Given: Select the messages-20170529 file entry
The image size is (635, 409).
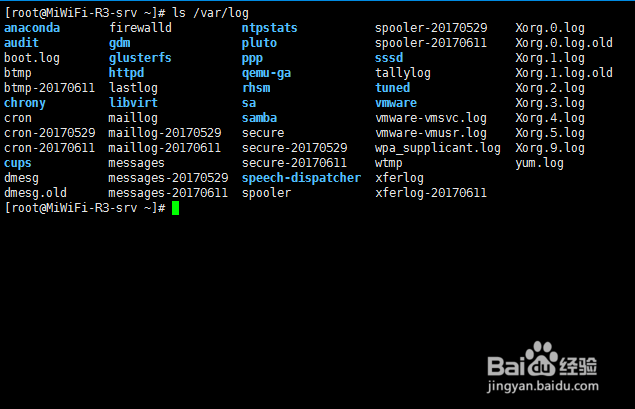Looking at the screenshot, I should (x=168, y=178).
